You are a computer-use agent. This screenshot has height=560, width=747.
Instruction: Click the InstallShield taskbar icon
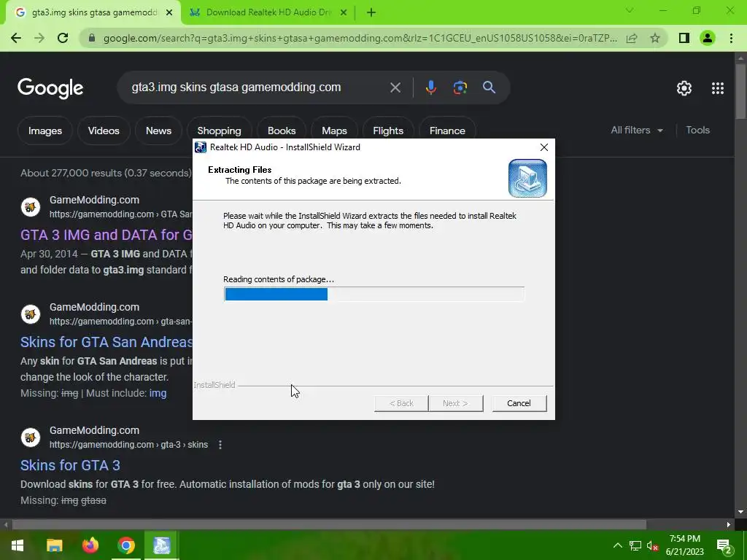click(x=161, y=545)
